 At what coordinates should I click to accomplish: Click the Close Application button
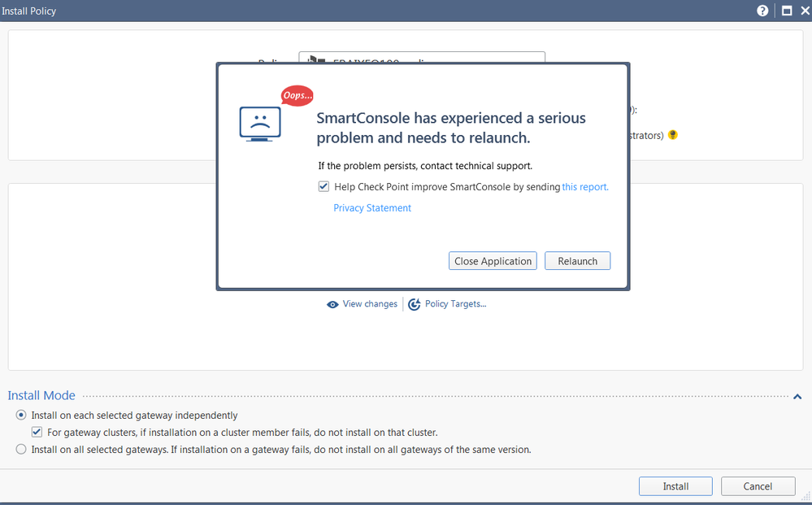pos(493,261)
